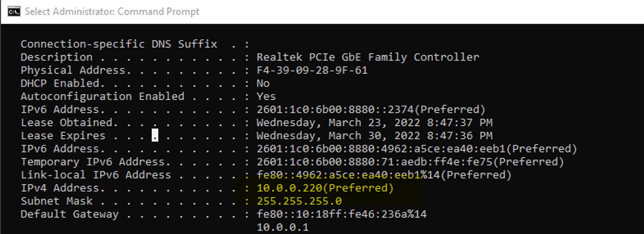The height and width of the screenshot is (234, 644).
Task: Click the IPv6 address ending in eeb1(Preferred)
Action: pyautogui.click(x=417, y=149)
